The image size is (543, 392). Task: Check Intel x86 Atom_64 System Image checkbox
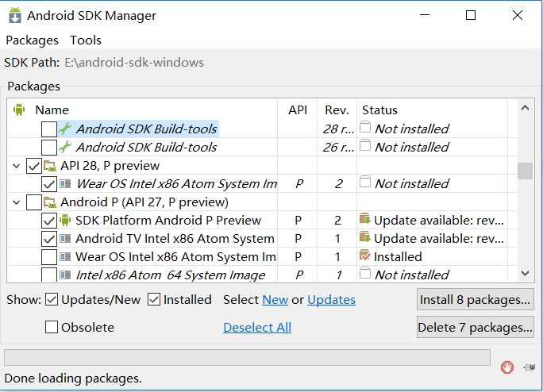pyautogui.click(x=49, y=275)
